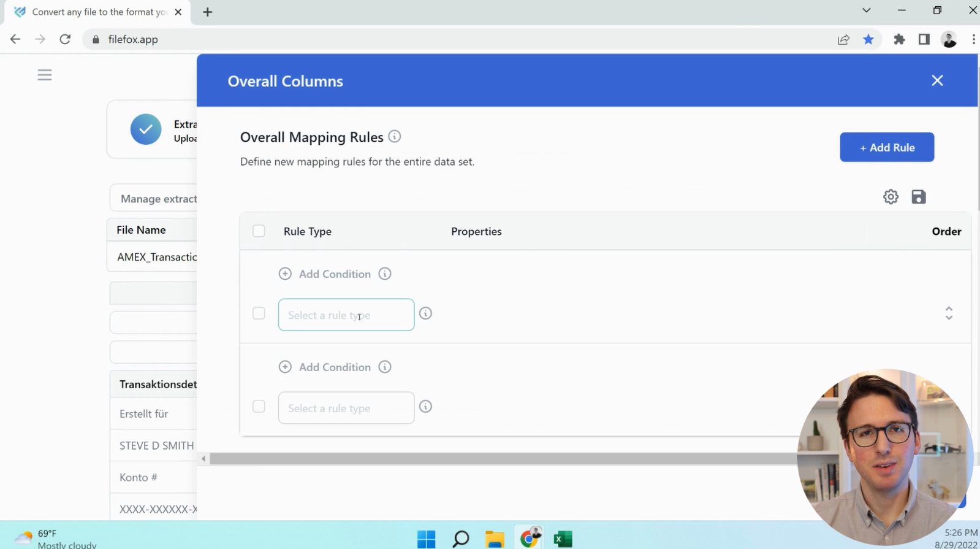
Task: Toggle the select-all checkbox in table header
Action: click(259, 231)
